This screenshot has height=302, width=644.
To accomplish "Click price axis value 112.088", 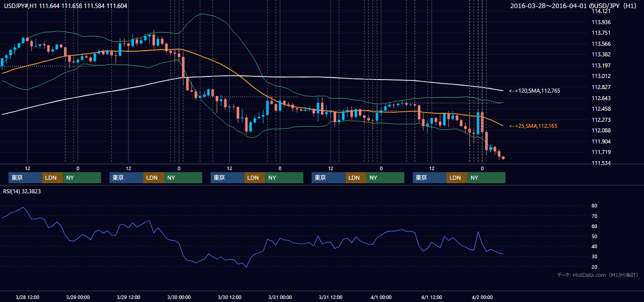I will coord(601,130).
